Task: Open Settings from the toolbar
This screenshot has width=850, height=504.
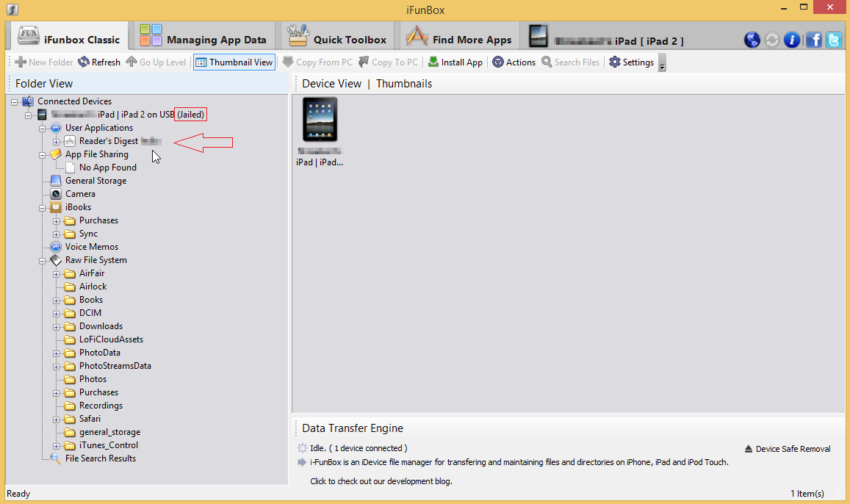Action: click(632, 62)
